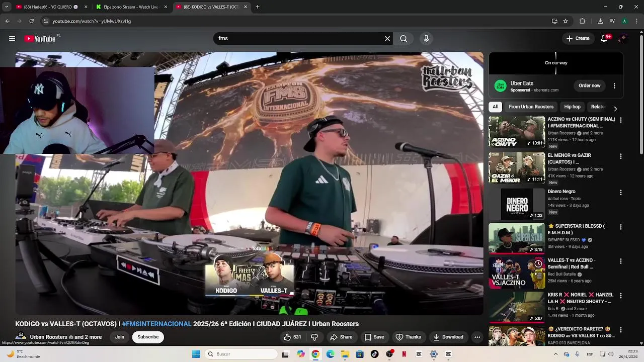The width and height of the screenshot is (644, 362).
Task: Download the video
Action: (448, 337)
